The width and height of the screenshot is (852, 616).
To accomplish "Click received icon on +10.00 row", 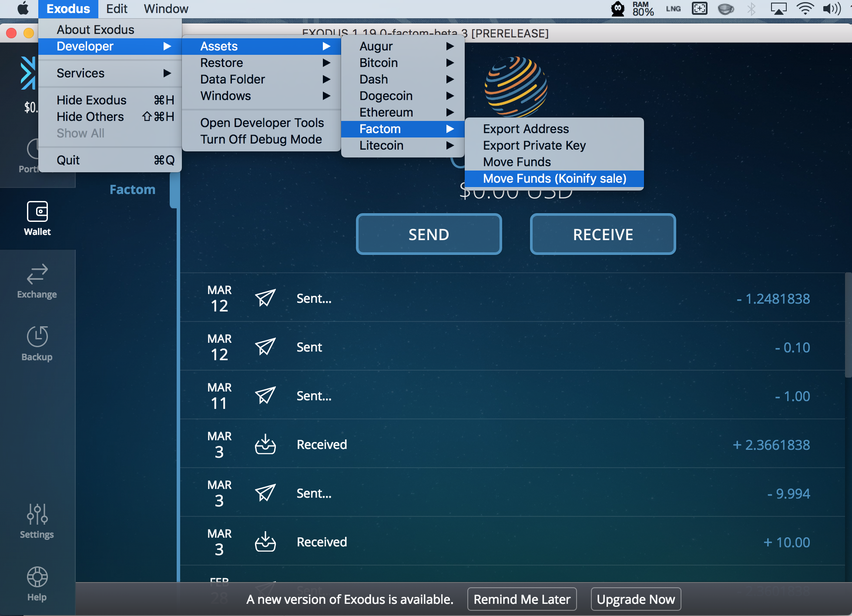I will (265, 542).
